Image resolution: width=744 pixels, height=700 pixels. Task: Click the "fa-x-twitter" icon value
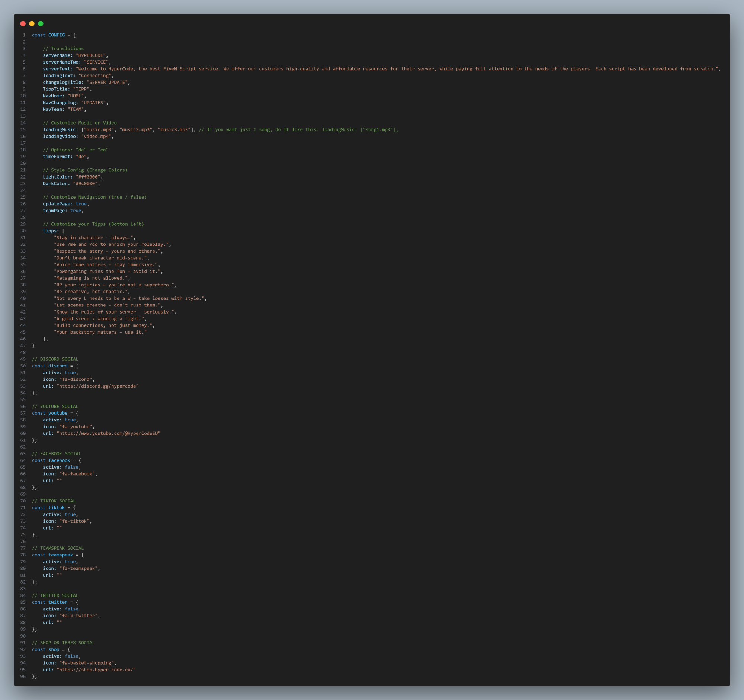coord(78,616)
